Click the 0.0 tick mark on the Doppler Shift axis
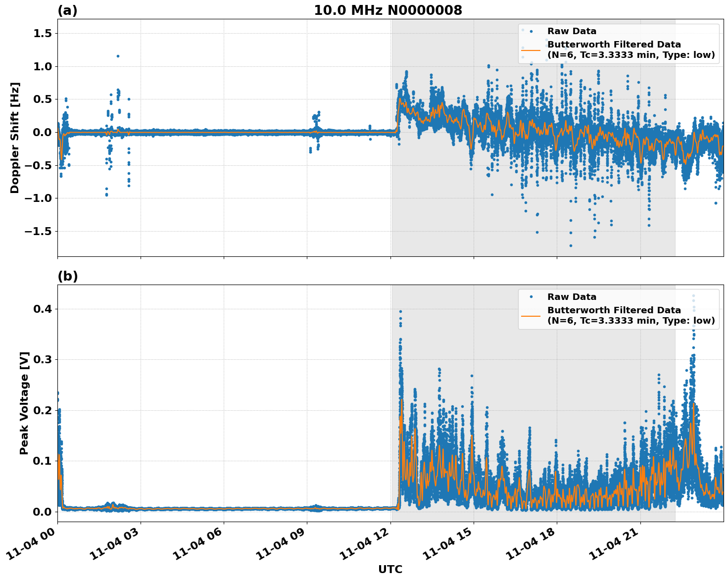Screen dimensions: 728x580 42,133
